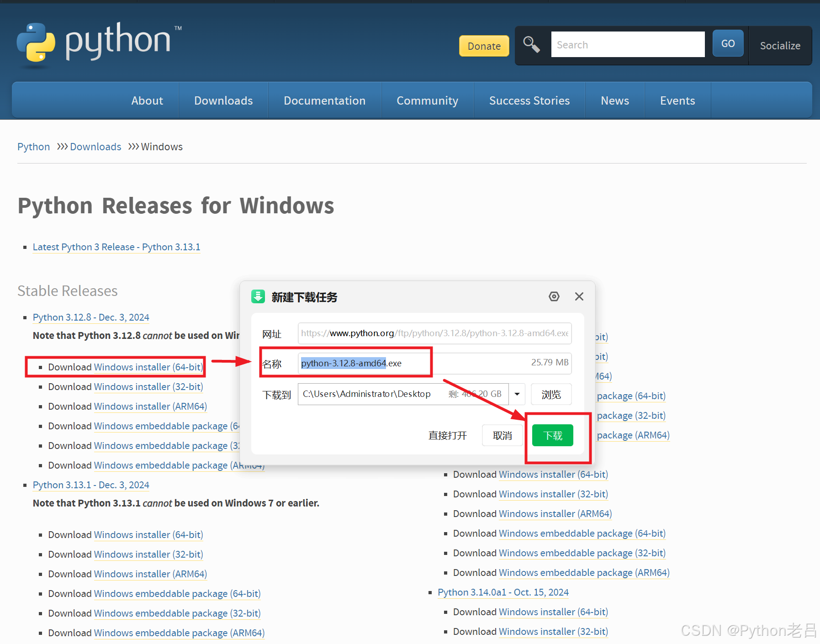The height and width of the screenshot is (644, 820).
Task: Open the Socialize menu
Action: pos(780,46)
